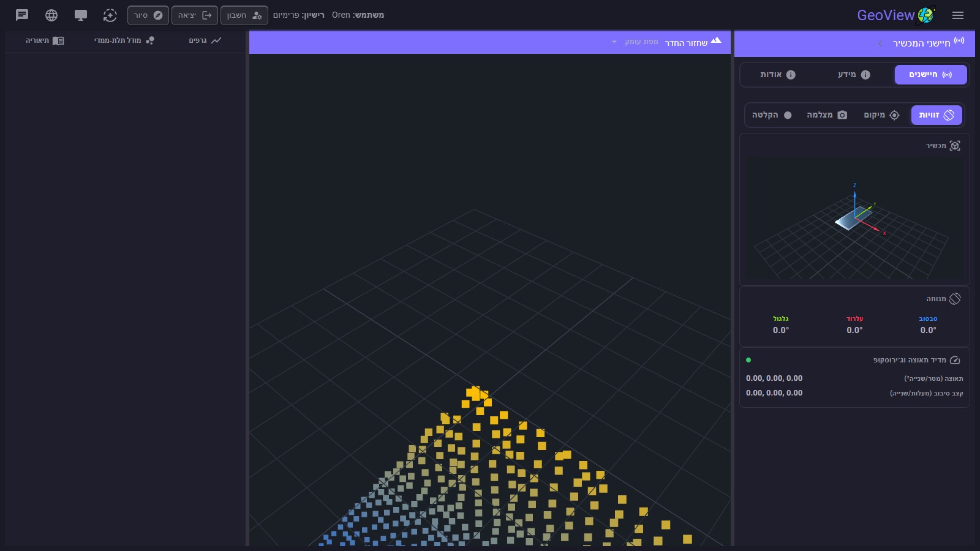Open the chat messages icon
980x551 pixels.
click(22, 15)
